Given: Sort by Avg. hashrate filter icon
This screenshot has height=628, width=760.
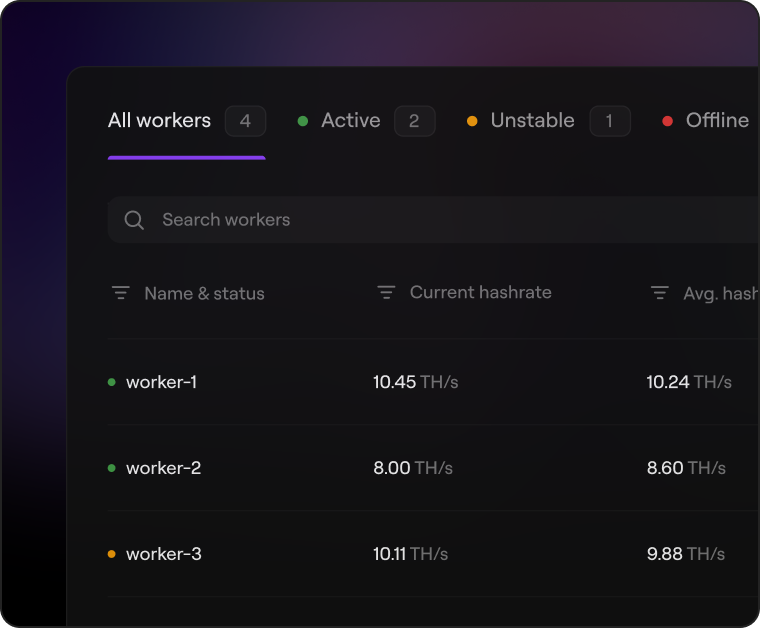Looking at the screenshot, I should pyautogui.click(x=660, y=293).
